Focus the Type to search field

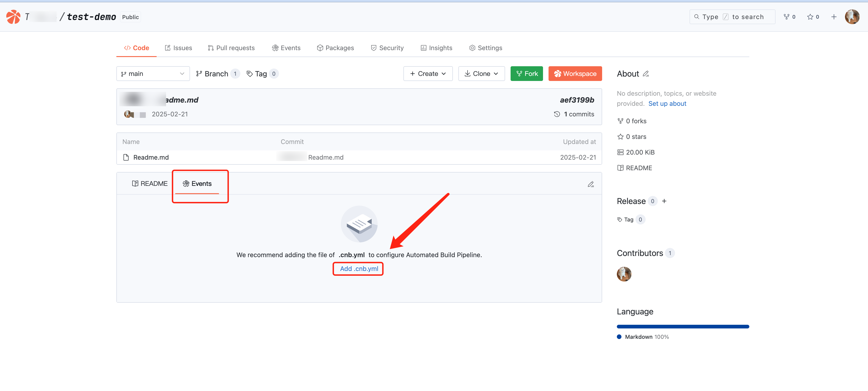(x=732, y=17)
